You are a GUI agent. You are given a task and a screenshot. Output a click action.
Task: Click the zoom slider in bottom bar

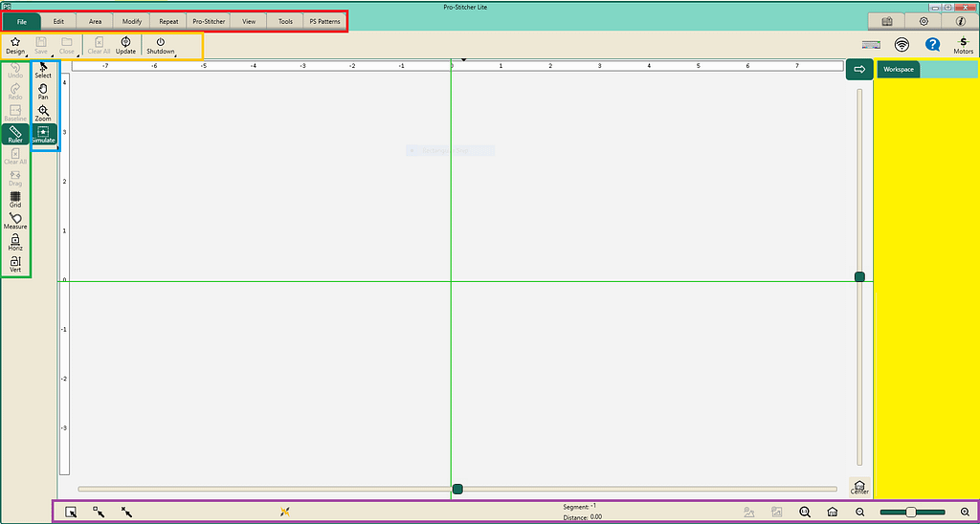[x=912, y=513]
